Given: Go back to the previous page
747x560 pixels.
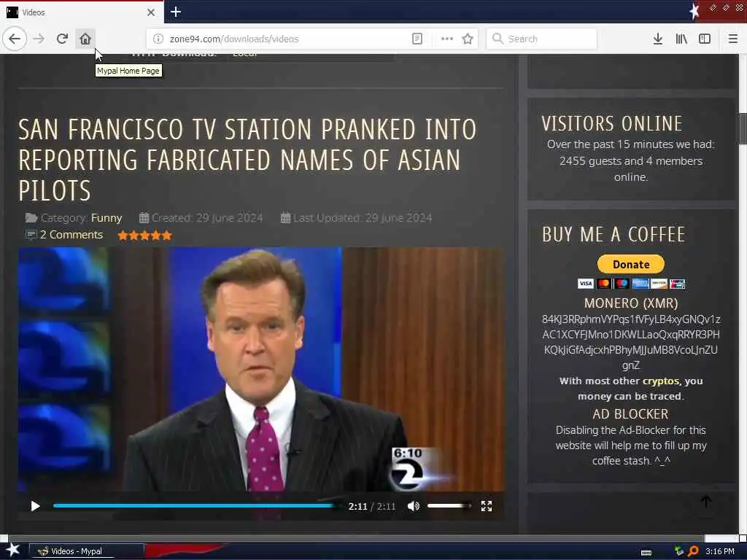Looking at the screenshot, I should click(15, 39).
